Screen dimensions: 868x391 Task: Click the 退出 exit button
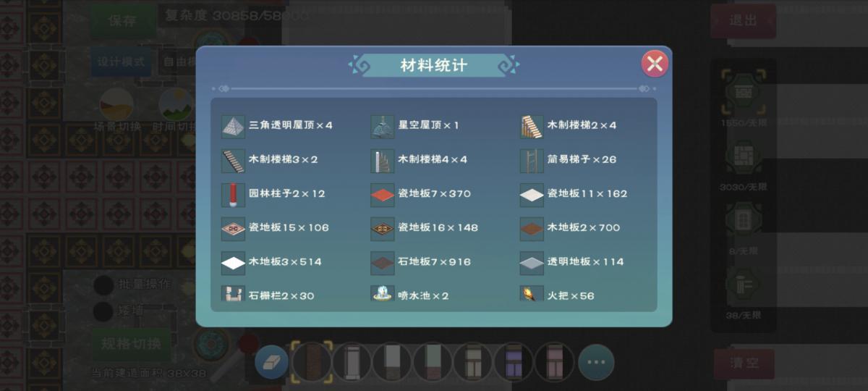point(743,20)
